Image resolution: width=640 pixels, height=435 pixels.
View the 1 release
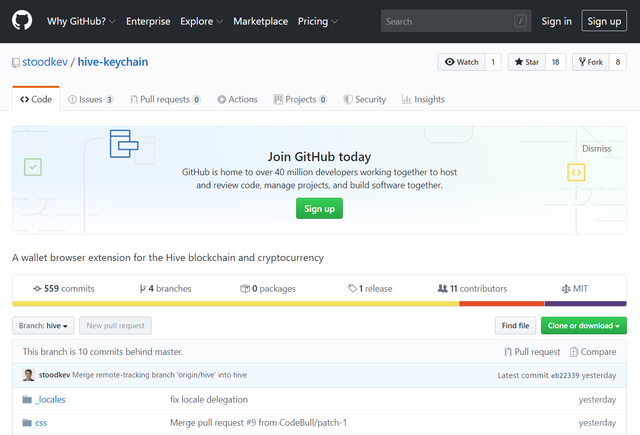pyautogui.click(x=370, y=289)
